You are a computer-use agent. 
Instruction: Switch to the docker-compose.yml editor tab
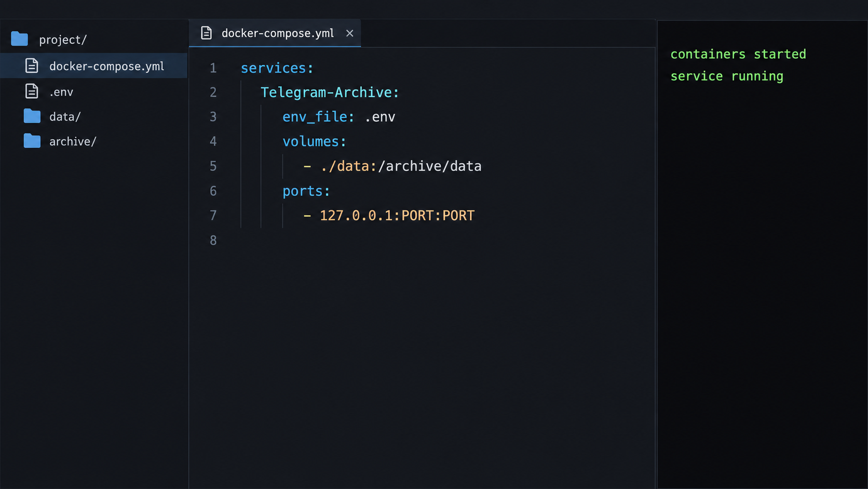click(275, 33)
